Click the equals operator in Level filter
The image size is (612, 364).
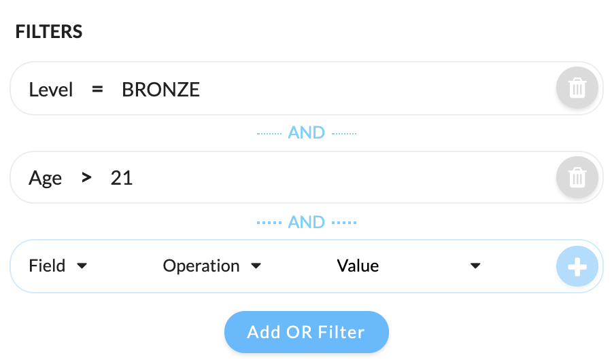[x=97, y=90]
